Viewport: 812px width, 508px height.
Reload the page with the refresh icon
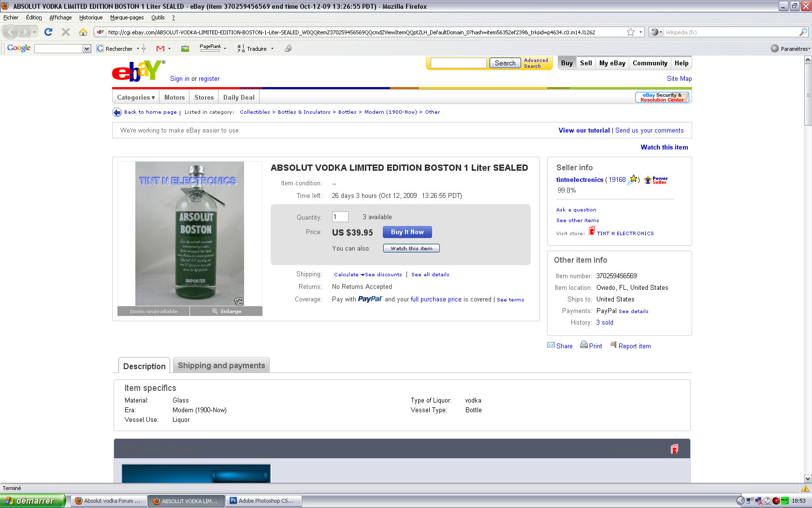(48, 32)
